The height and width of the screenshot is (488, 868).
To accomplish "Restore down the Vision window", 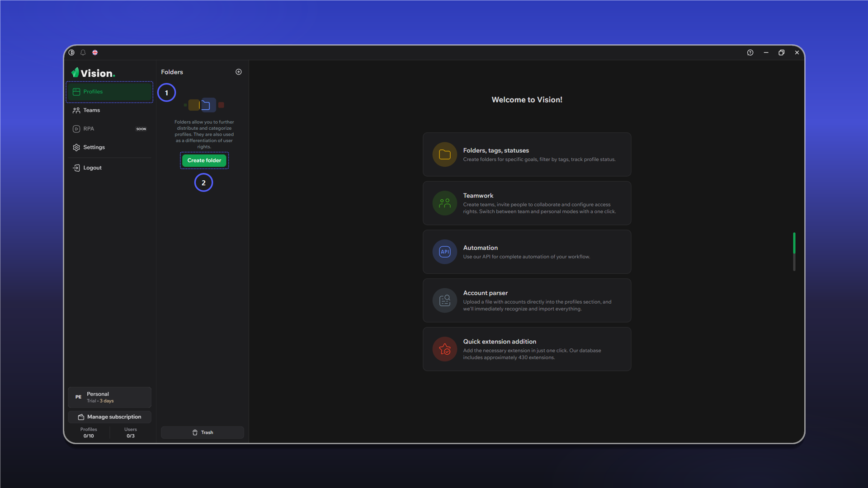I will coord(781,52).
